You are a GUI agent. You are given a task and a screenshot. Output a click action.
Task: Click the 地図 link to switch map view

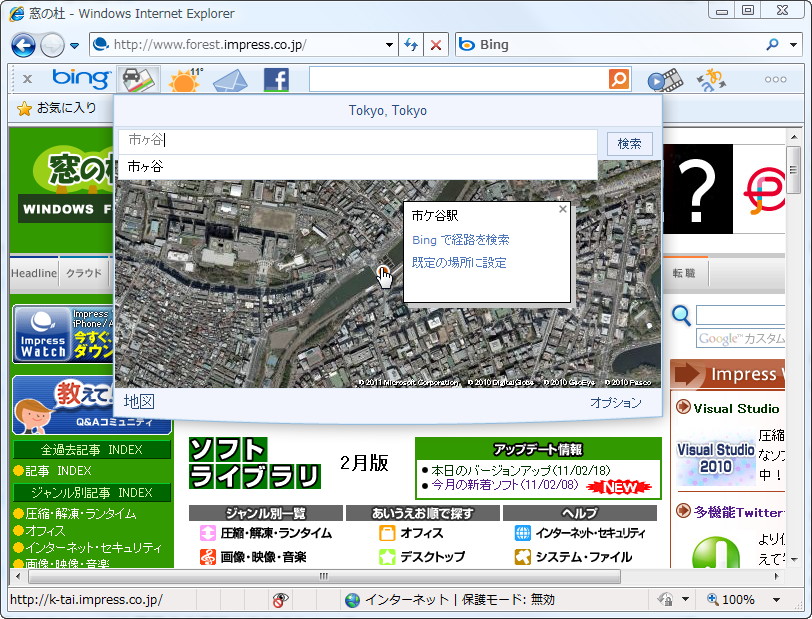[x=138, y=401]
